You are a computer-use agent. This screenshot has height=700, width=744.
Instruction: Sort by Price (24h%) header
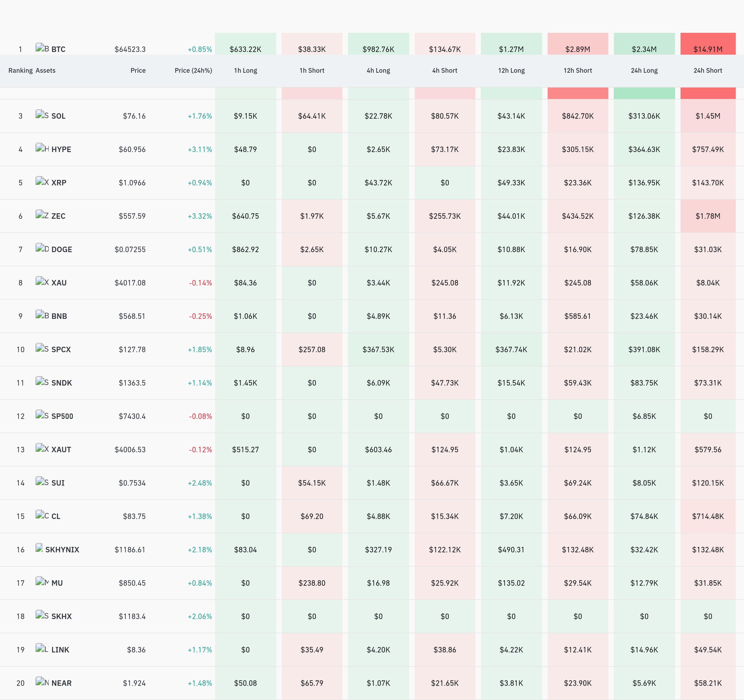click(x=193, y=70)
